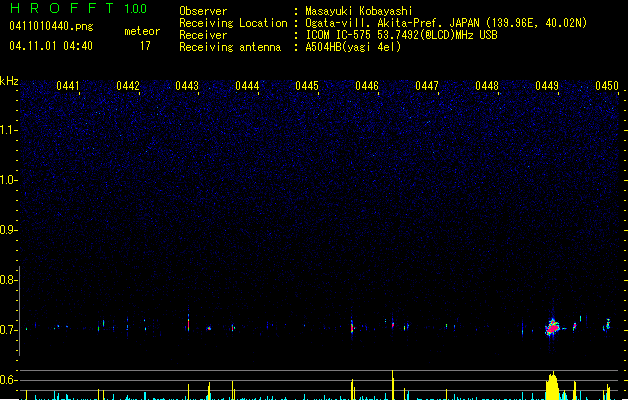Click the Receiving Location label
The width and height of the screenshot is (629, 400).
point(233,23)
